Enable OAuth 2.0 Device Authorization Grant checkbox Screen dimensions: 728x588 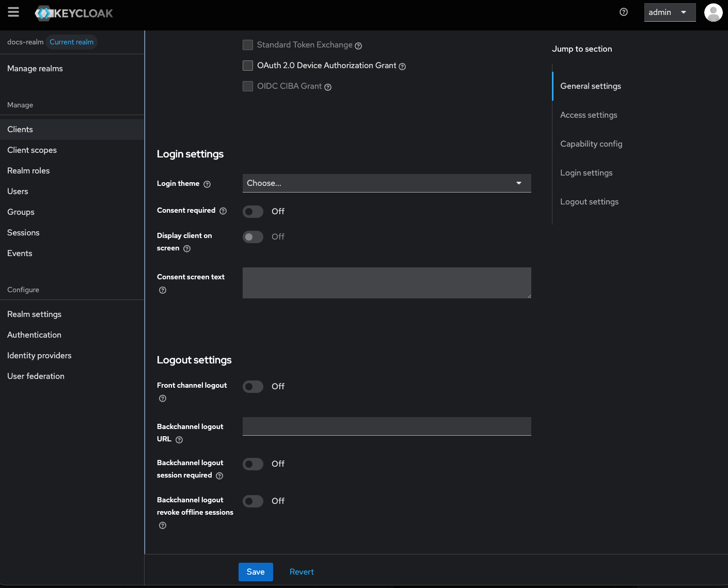248,66
